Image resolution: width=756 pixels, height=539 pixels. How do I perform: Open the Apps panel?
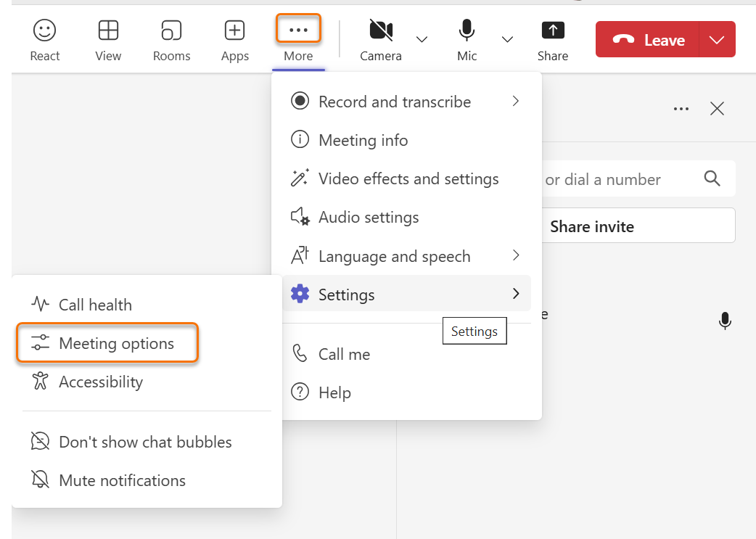[x=234, y=40]
